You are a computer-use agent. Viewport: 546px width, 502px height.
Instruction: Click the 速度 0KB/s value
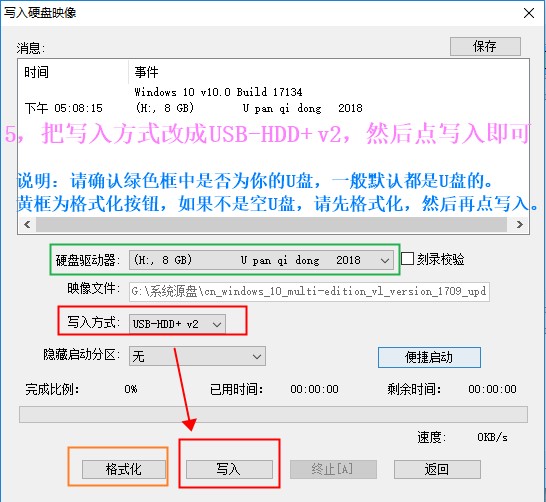click(492, 437)
